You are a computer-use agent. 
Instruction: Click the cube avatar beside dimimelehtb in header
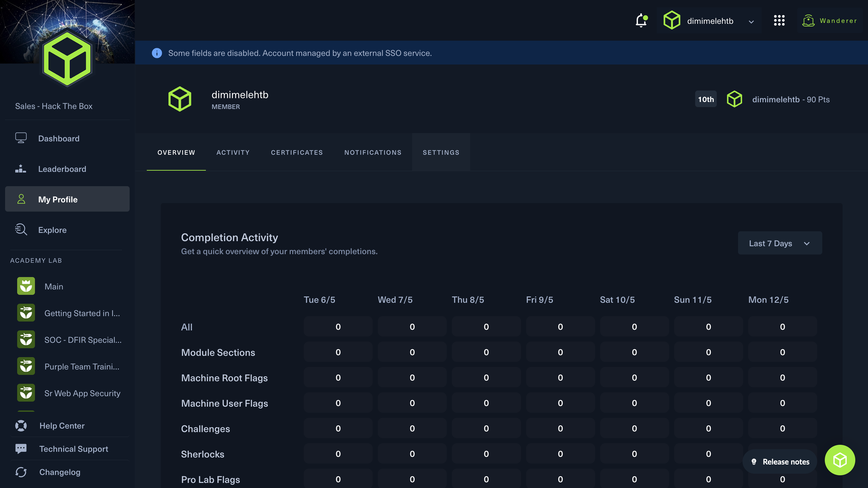coord(672,20)
